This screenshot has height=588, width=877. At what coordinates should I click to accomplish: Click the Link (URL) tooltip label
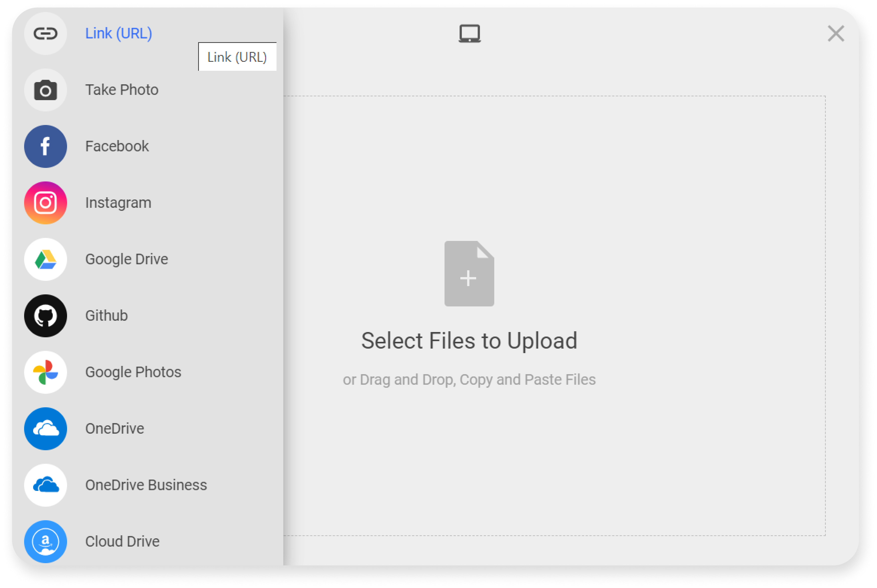coord(236,57)
